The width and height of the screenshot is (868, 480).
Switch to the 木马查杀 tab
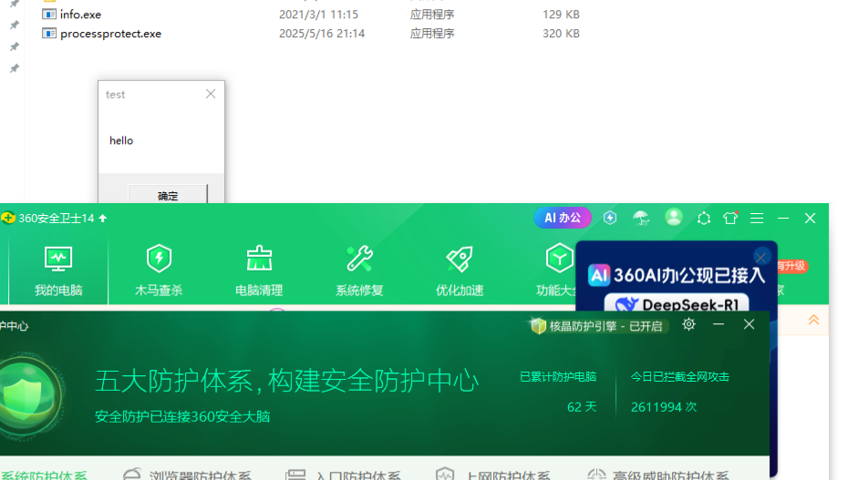point(159,271)
